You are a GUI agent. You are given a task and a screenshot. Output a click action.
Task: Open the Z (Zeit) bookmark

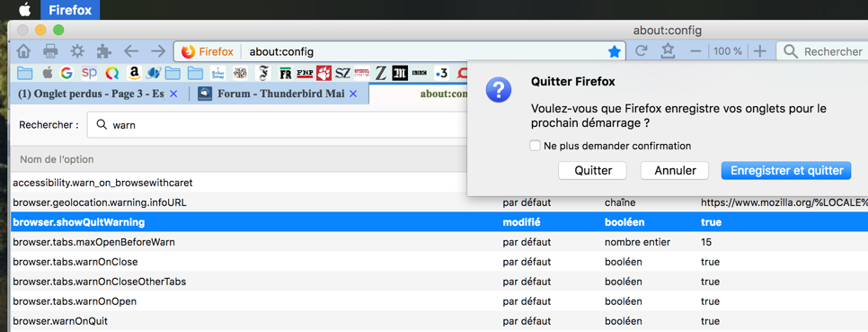380,73
